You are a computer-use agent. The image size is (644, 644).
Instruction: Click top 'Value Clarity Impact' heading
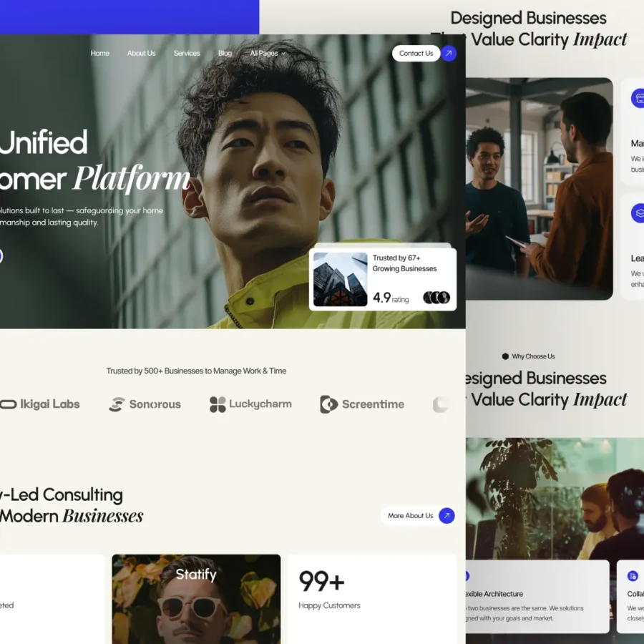pyautogui.click(x=549, y=40)
